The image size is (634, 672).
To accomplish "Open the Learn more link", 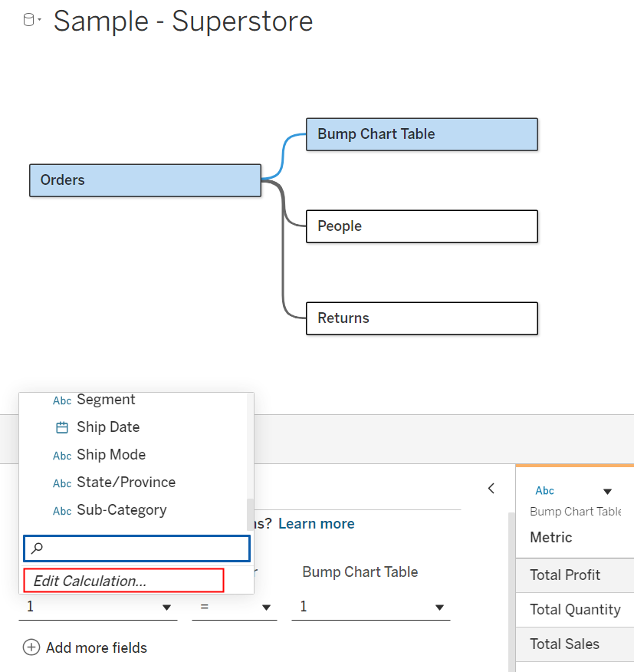I will [x=316, y=524].
